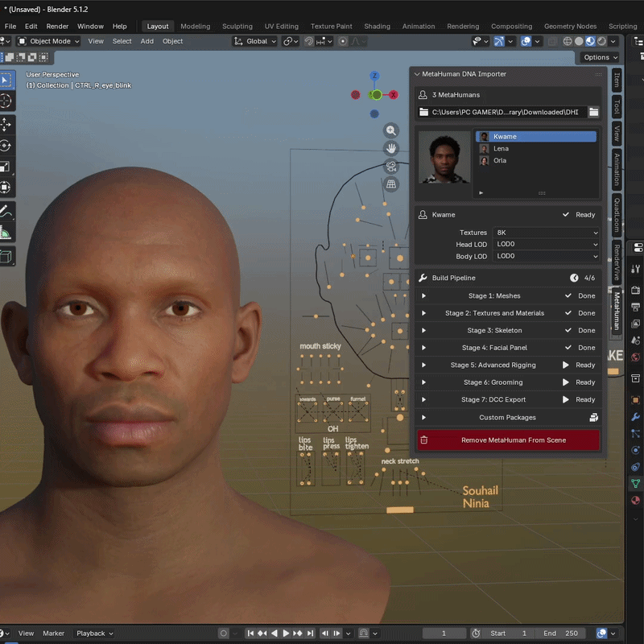Click the Custom Packages install icon
This screenshot has height=644, width=644.
pos(593,418)
